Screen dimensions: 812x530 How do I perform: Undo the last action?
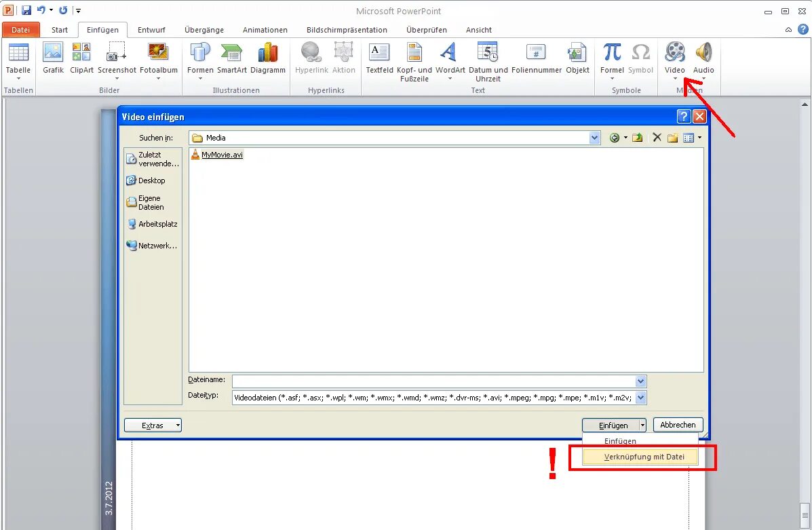pos(41,10)
